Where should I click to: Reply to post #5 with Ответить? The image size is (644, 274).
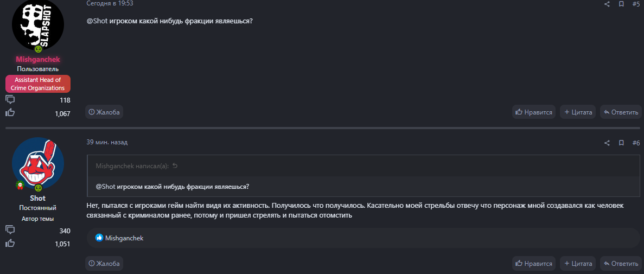(621, 112)
